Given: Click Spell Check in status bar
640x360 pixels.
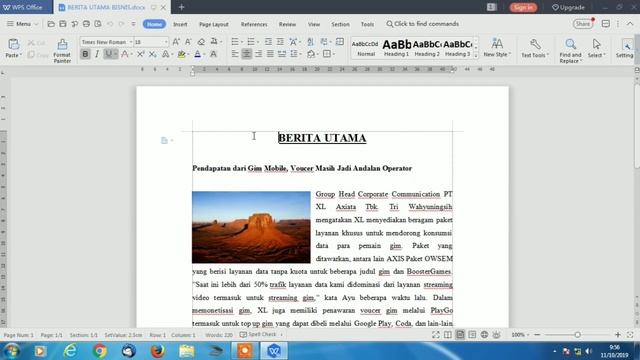Looking at the screenshot, I should pyautogui.click(x=258, y=335).
